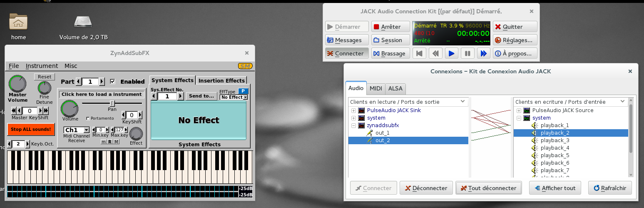Viewport: 644px width, 208px height.
Task: Click the Pan slider handle
Action: pos(112,103)
